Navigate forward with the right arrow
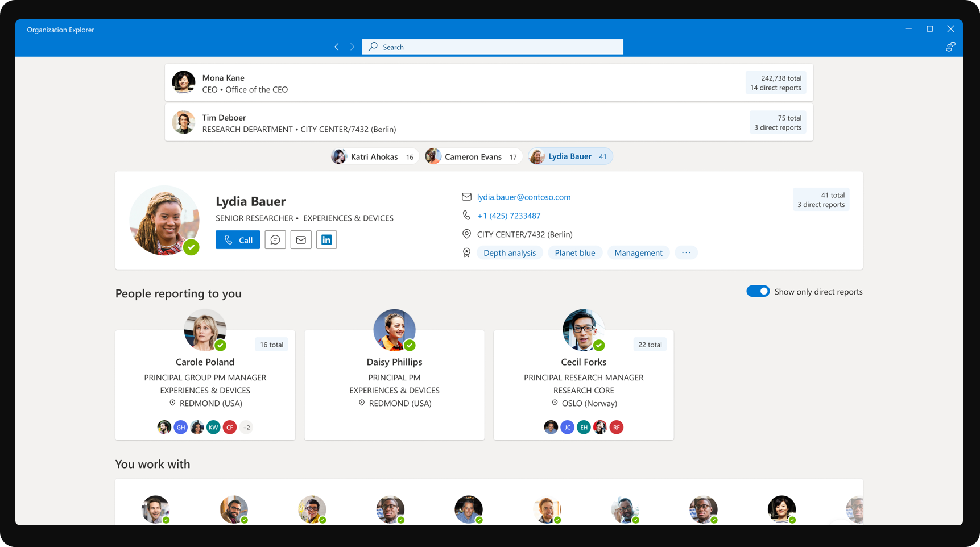 [352, 47]
